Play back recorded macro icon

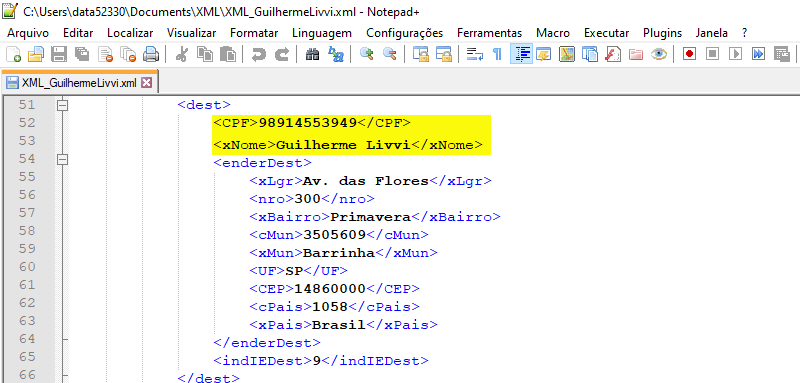pos(735,54)
